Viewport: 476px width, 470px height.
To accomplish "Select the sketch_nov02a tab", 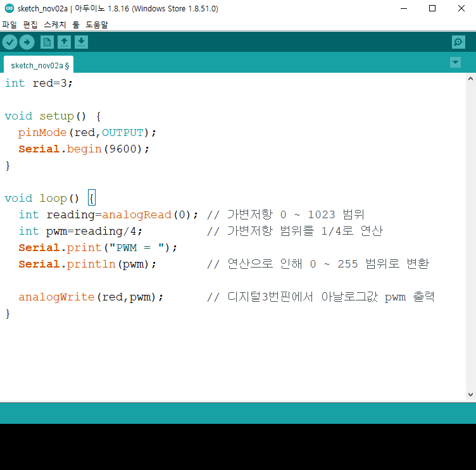I will pos(39,65).
